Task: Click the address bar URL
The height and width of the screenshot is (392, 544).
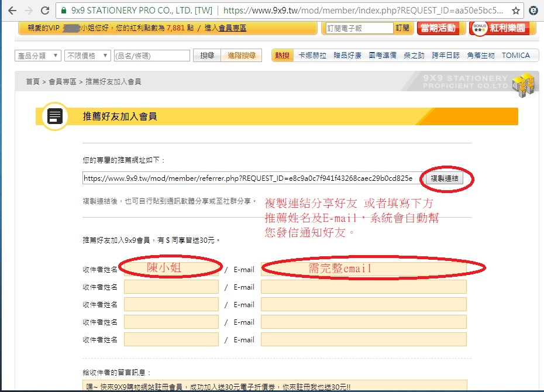Action: (x=363, y=11)
